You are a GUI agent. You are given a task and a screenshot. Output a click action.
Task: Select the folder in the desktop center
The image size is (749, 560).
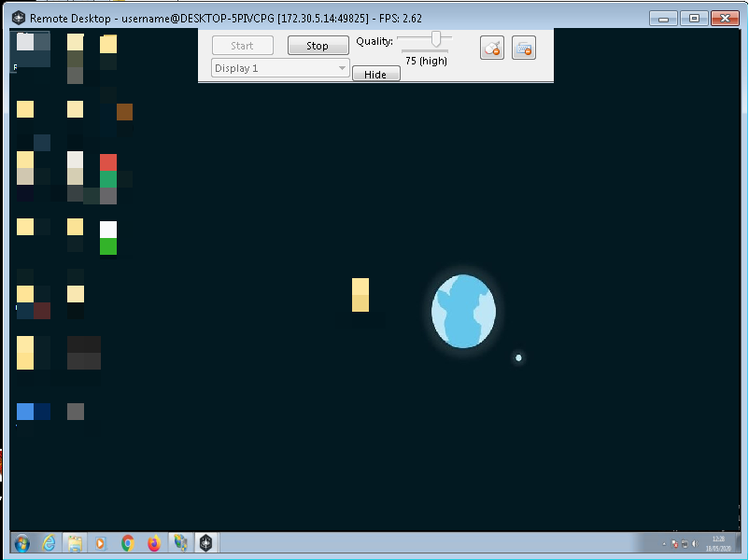360,295
